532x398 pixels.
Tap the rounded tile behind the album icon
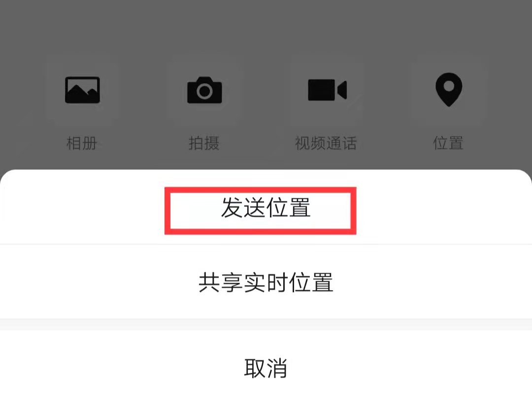click(x=82, y=90)
